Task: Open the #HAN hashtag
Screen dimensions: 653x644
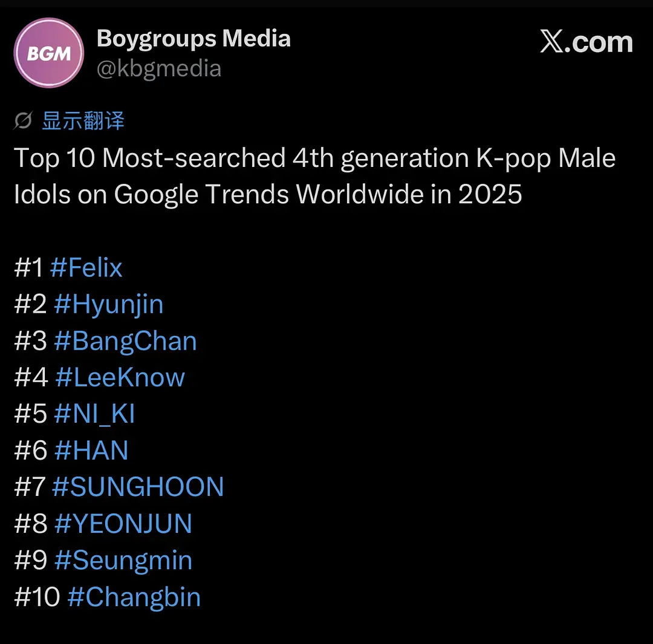Action: pyautogui.click(x=91, y=450)
